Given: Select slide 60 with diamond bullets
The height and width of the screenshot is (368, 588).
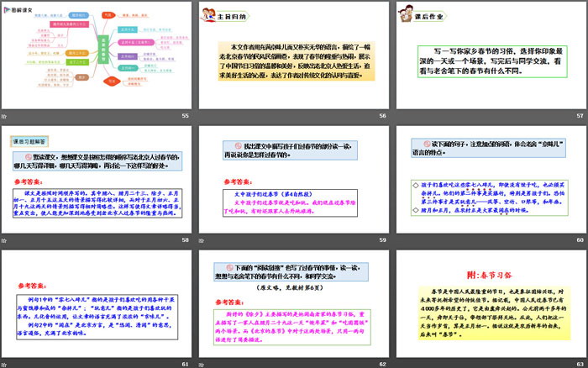Looking at the screenshot, I should pos(490,181).
